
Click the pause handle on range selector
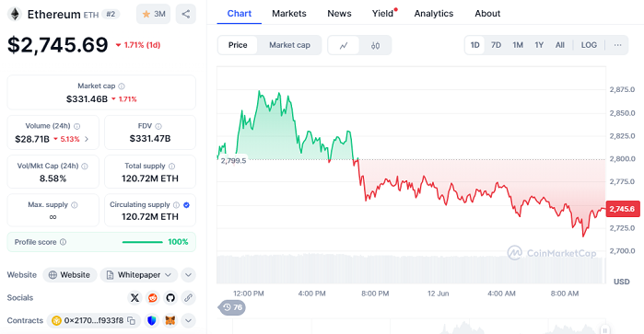click(x=604, y=329)
